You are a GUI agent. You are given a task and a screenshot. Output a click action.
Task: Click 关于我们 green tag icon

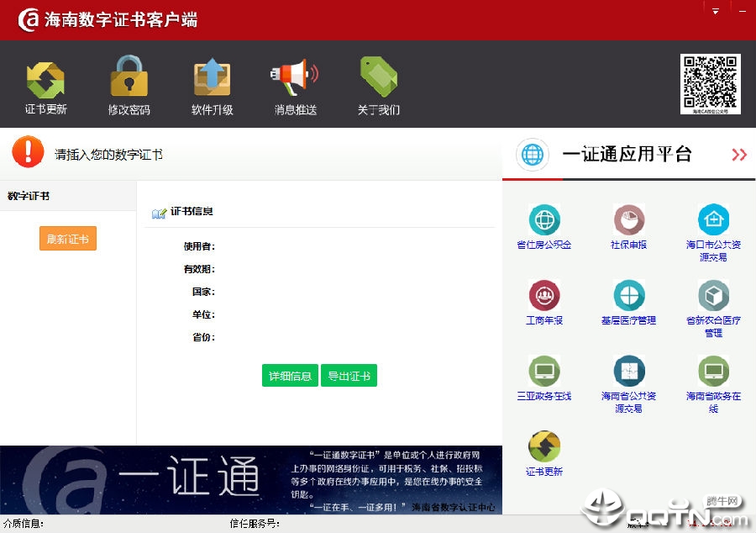[378, 77]
